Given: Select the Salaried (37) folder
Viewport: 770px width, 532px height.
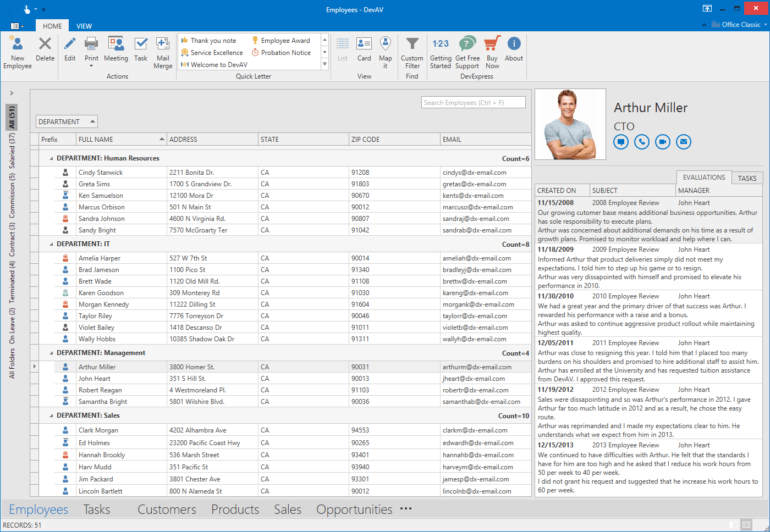Looking at the screenshot, I should tap(12, 151).
